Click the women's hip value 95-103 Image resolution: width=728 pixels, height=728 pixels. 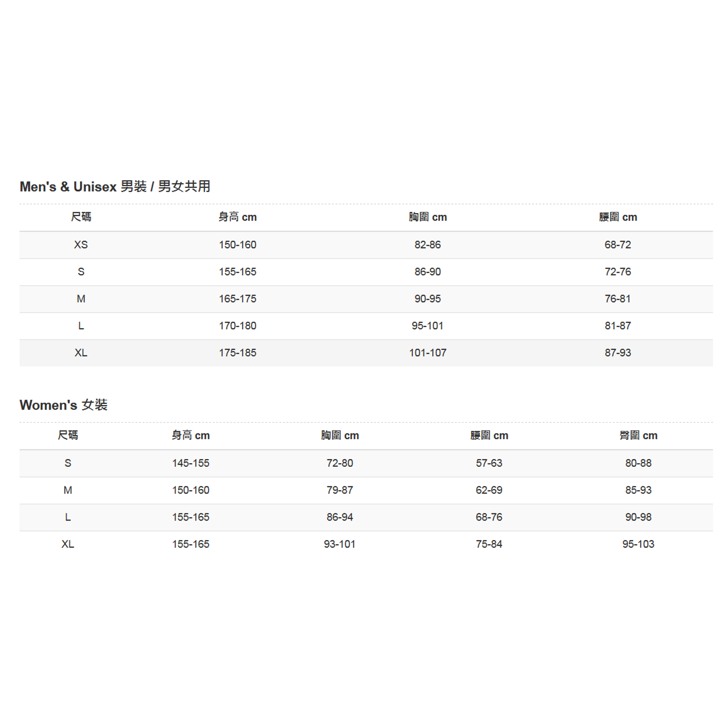[x=638, y=544]
